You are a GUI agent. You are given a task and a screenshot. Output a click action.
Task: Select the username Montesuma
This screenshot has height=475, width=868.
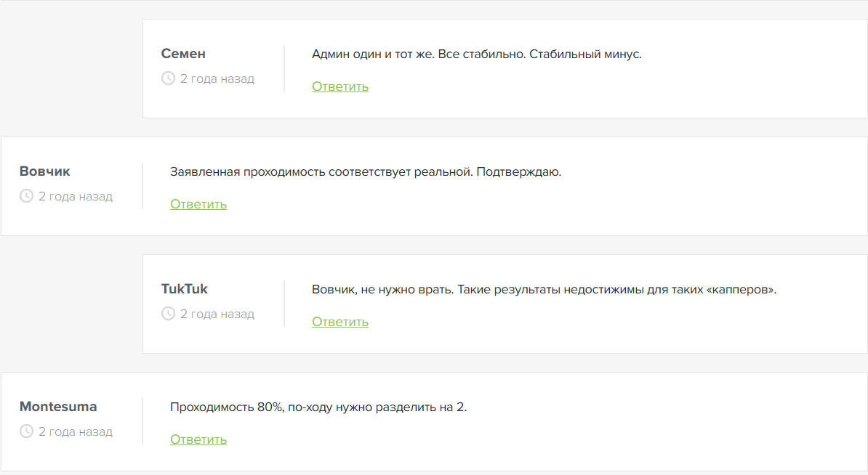58,407
